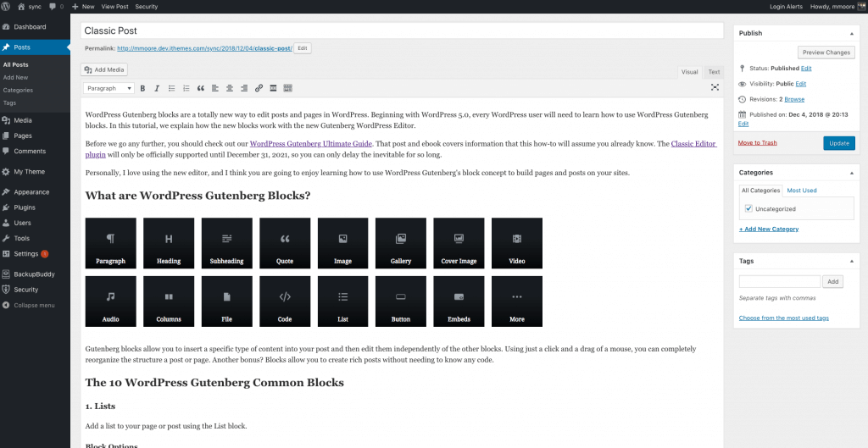Open Add New post submenu item

pyautogui.click(x=15, y=77)
